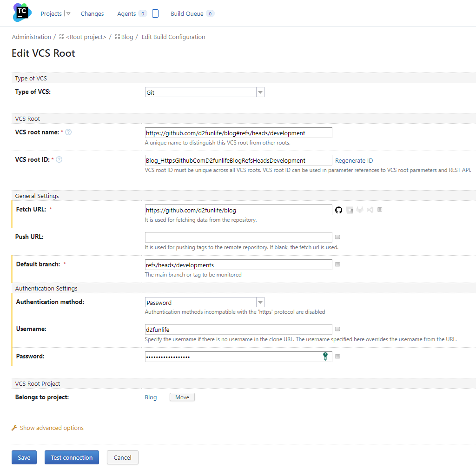Image resolution: width=476 pixels, height=469 pixels.
Task: Show advanced options
Action: click(52, 428)
